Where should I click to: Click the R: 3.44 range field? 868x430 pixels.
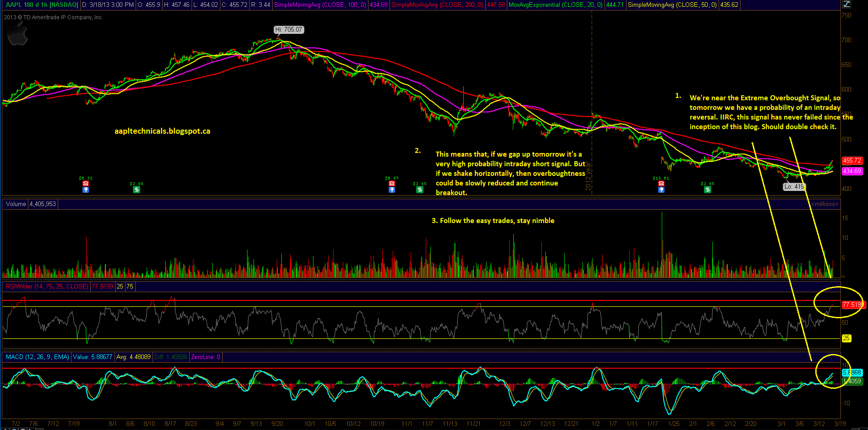point(260,5)
